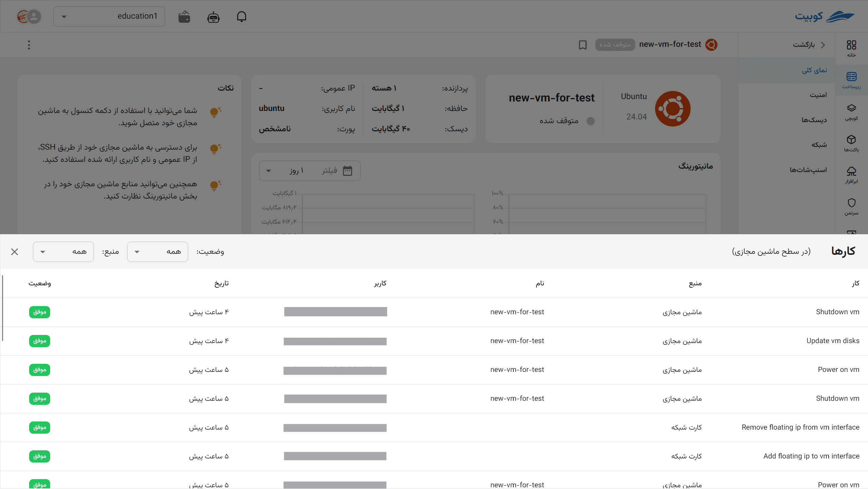868x489 pixels.
Task: Click the Ubuntu logo in header
Action: [711, 45]
